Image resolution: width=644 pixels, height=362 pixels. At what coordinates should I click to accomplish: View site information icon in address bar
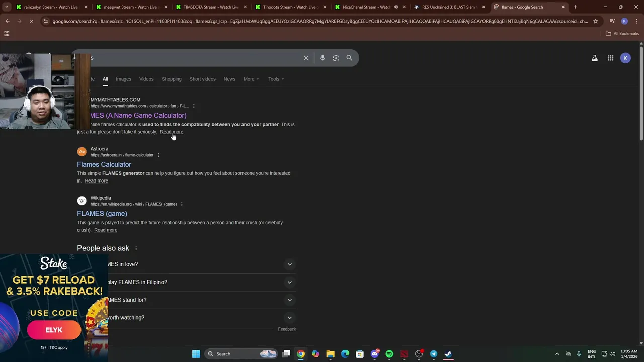46,21
